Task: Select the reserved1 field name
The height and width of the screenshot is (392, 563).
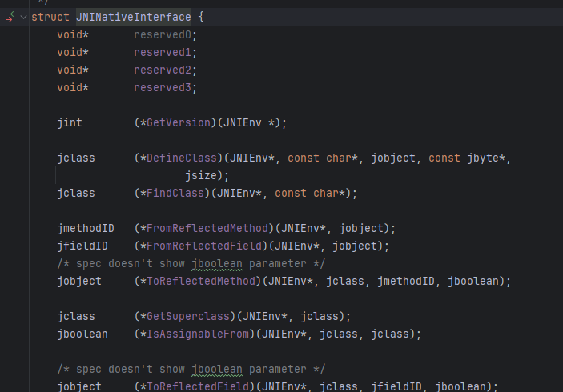Action: pyautogui.click(x=165, y=52)
